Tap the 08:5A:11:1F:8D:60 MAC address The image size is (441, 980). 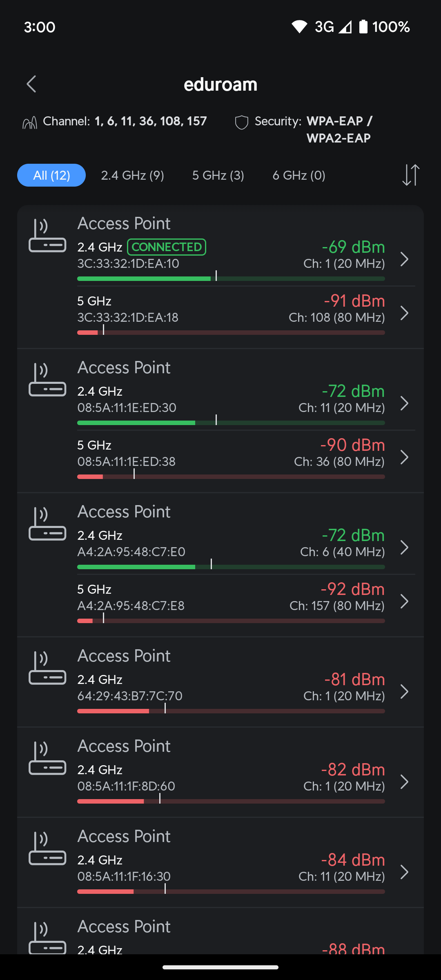(x=126, y=786)
